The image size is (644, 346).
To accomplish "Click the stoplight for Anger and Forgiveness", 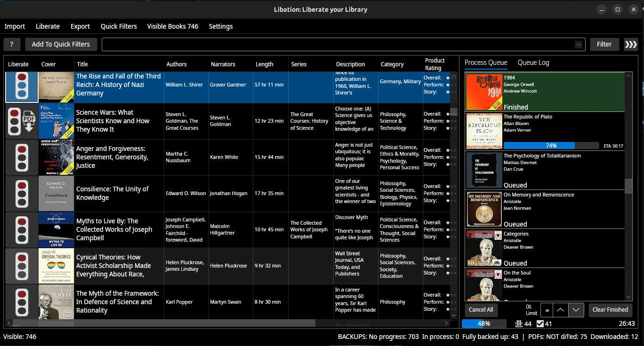I will (x=21, y=157).
